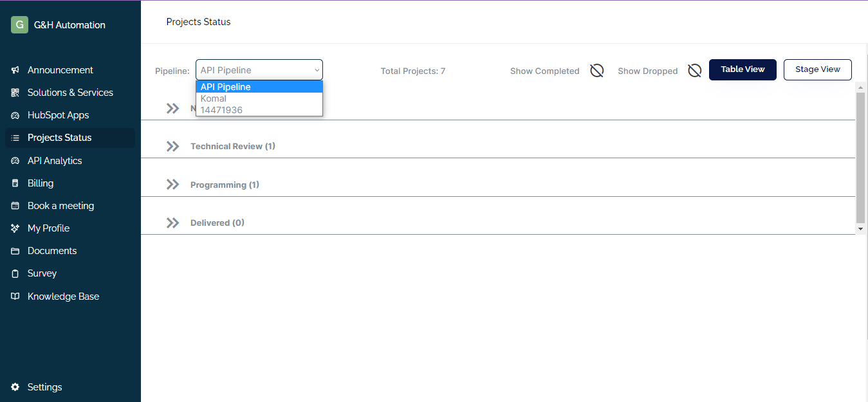Click the API Analytics gauge icon
This screenshot has height=402, width=868.
point(15,161)
